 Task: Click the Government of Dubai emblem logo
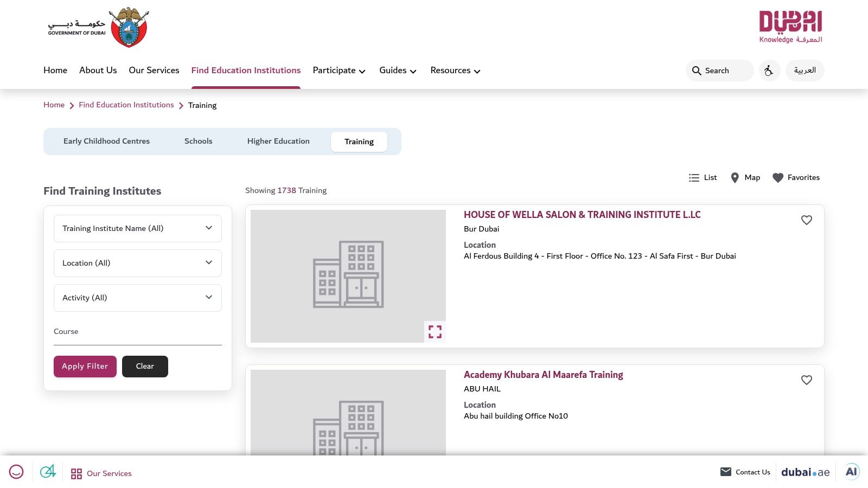click(129, 27)
